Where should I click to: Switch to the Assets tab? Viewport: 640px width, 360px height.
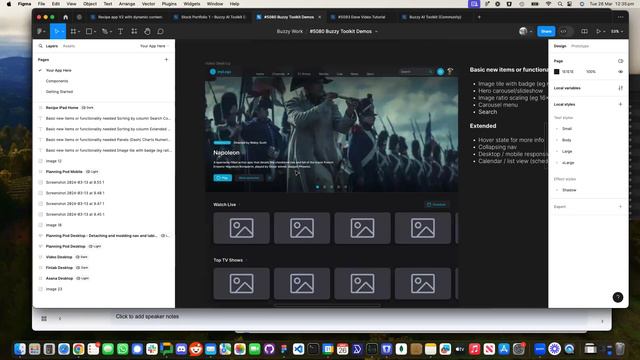coord(69,46)
